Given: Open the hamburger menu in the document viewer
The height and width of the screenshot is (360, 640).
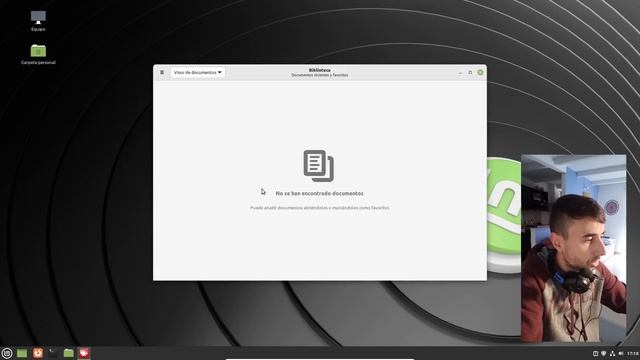Looking at the screenshot, I should tap(162, 72).
